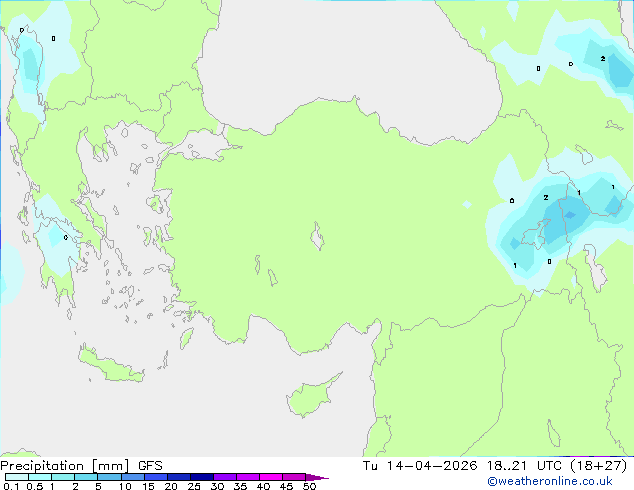
Task: Click the legend value '0.1'
Action: [x=11, y=486]
